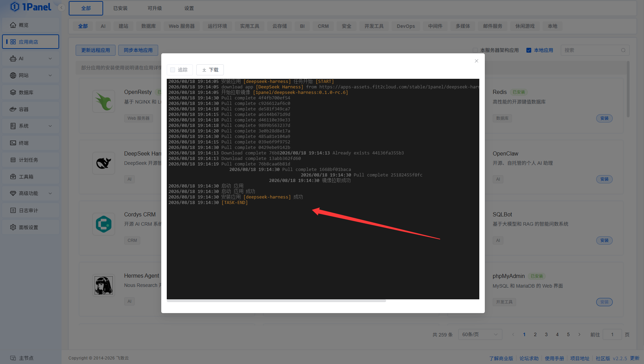Open the 使用手册 link
The width and height of the screenshot is (644, 364).
pos(555,358)
